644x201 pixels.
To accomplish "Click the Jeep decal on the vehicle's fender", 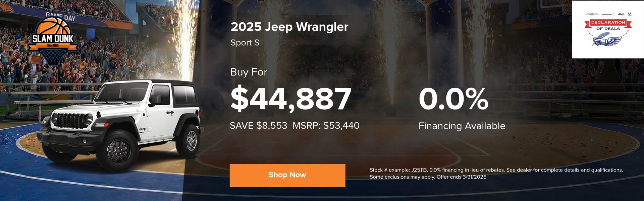I will click(x=142, y=129).
